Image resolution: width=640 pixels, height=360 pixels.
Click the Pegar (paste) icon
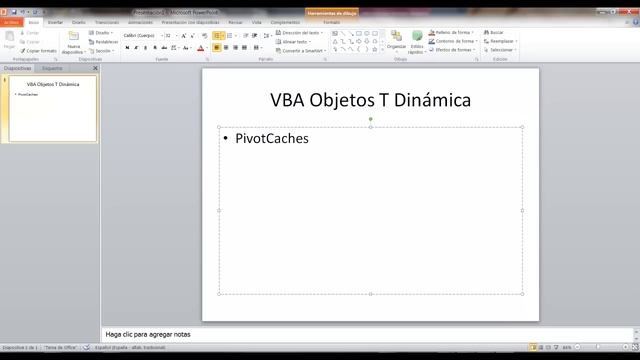[x=9, y=37]
